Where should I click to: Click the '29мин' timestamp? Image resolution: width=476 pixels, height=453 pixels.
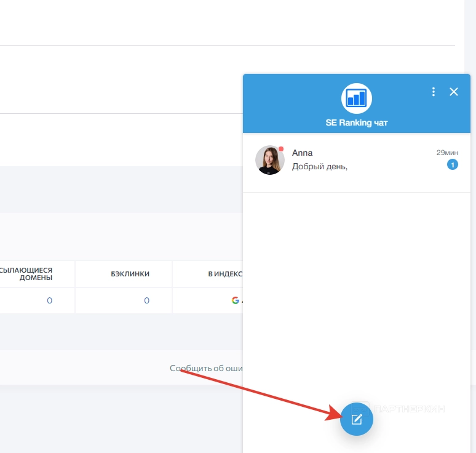(447, 153)
